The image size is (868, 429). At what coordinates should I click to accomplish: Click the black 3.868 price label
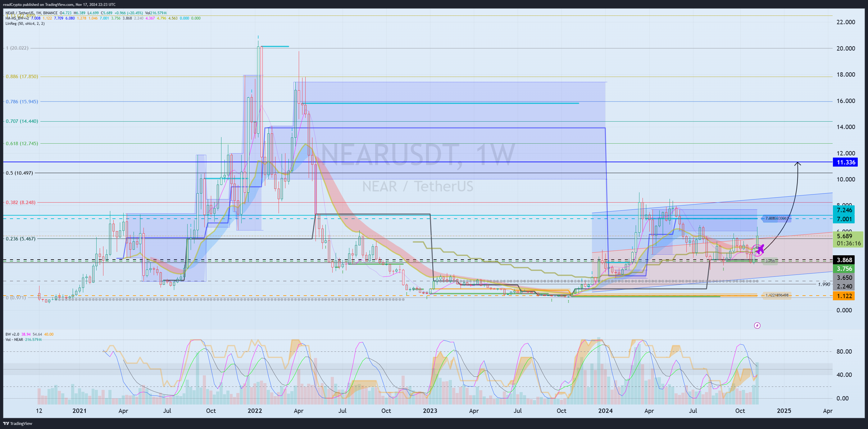pos(844,260)
